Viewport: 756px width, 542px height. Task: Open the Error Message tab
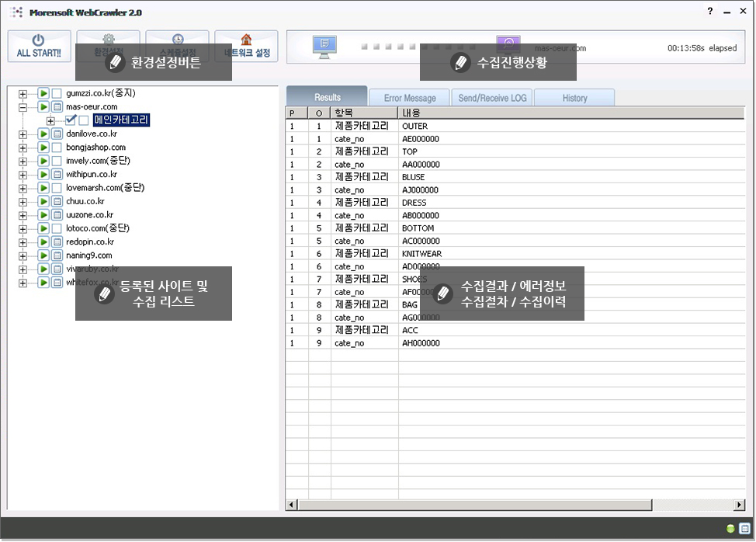click(409, 98)
